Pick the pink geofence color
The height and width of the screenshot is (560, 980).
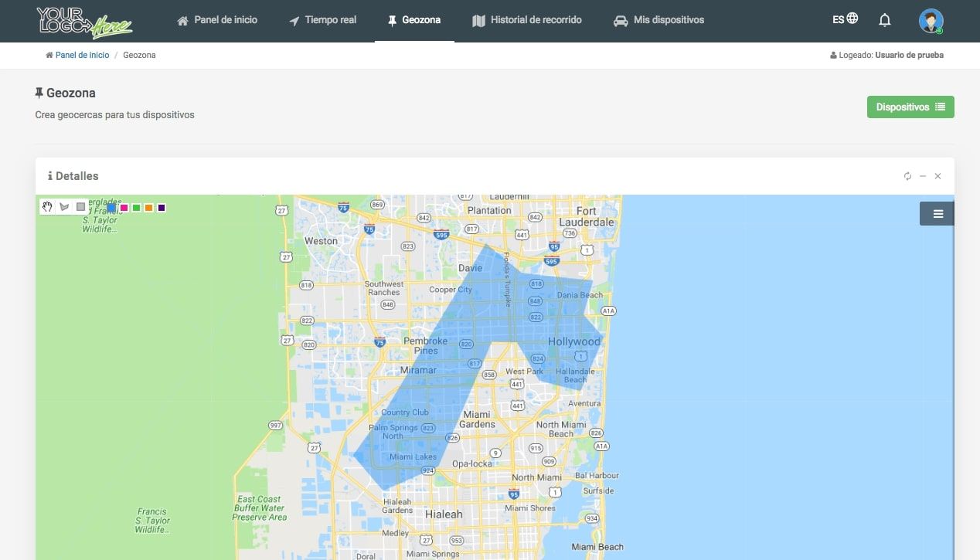[124, 208]
